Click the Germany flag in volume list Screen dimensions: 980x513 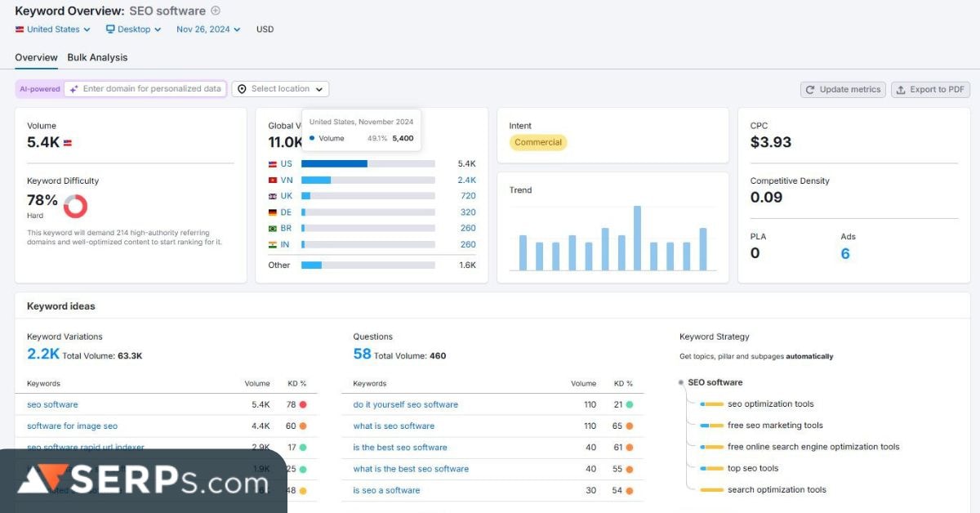(273, 212)
